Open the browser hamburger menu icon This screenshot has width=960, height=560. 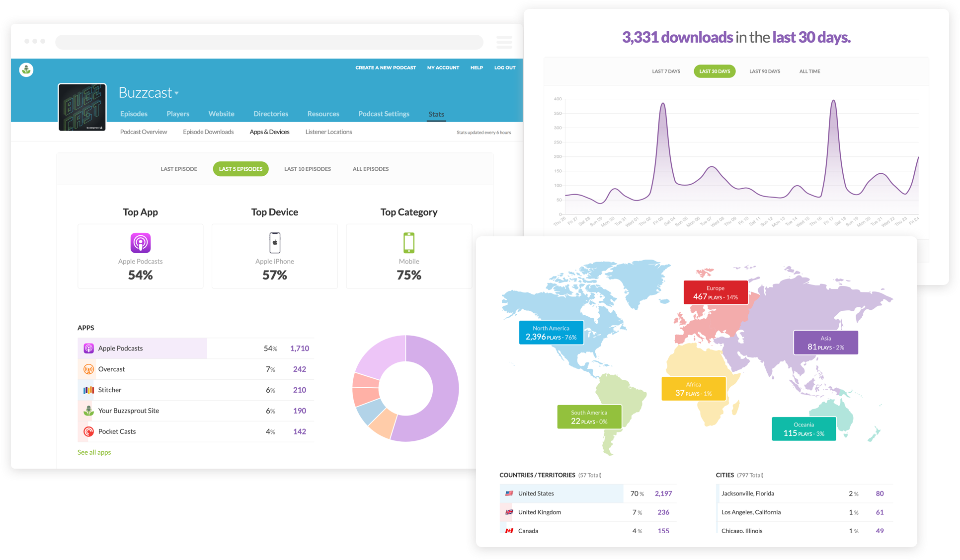[x=504, y=42]
